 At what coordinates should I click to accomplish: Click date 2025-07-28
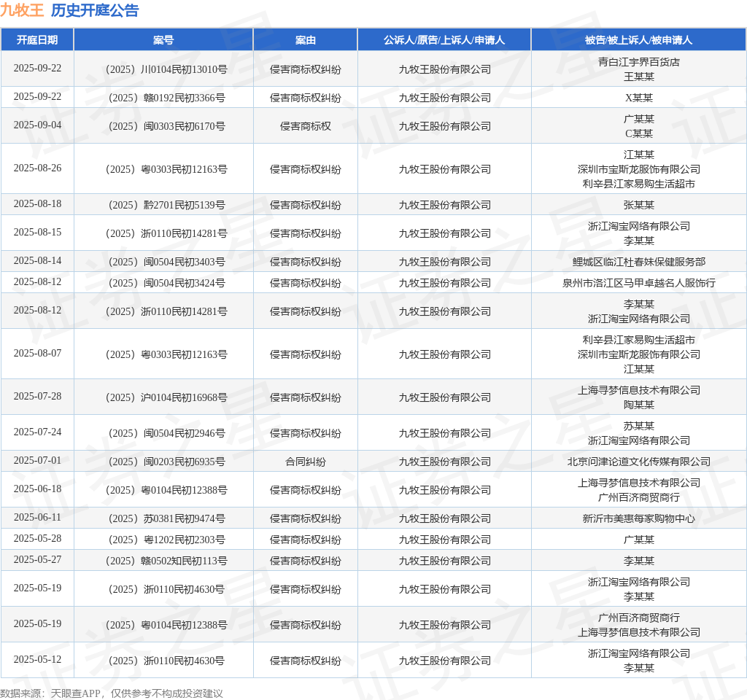37,396
